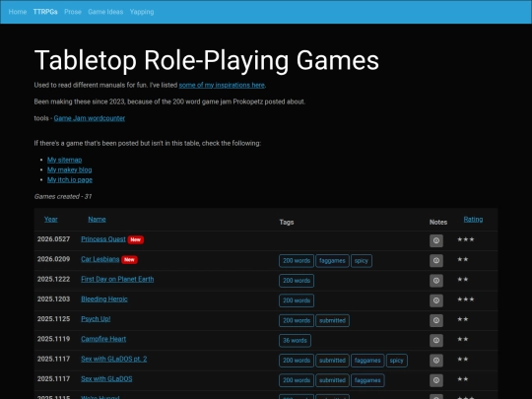Select faggames tag in the 2025.1117 Sex with GLaDOS row
532x399 pixels.
367,380
